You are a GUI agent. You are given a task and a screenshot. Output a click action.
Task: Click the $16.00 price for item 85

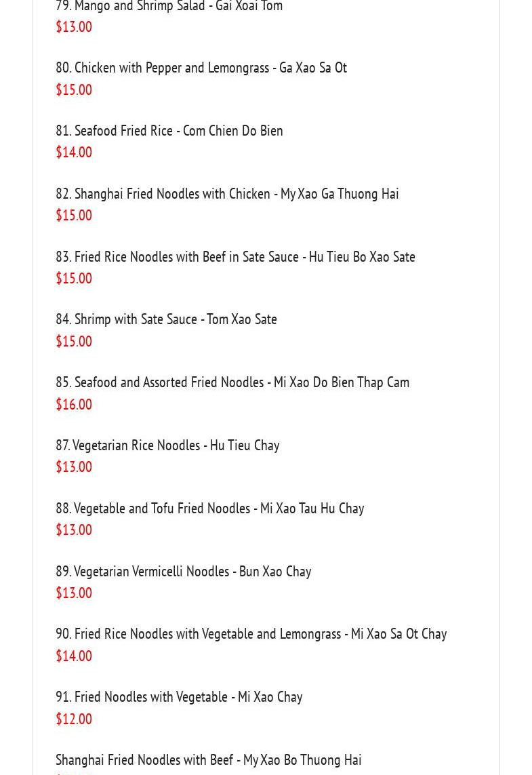click(x=74, y=405)
